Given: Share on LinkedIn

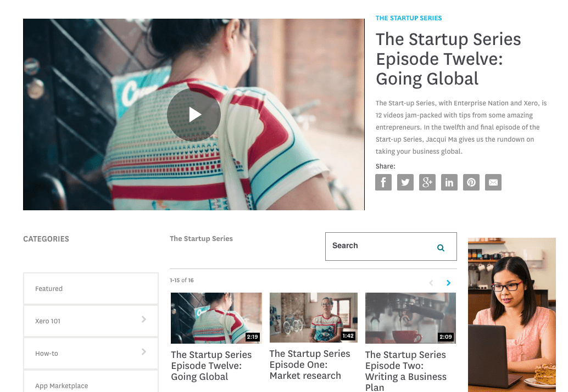Looking at the screenshot, I should pyautogui.click(x=449, y=182).
